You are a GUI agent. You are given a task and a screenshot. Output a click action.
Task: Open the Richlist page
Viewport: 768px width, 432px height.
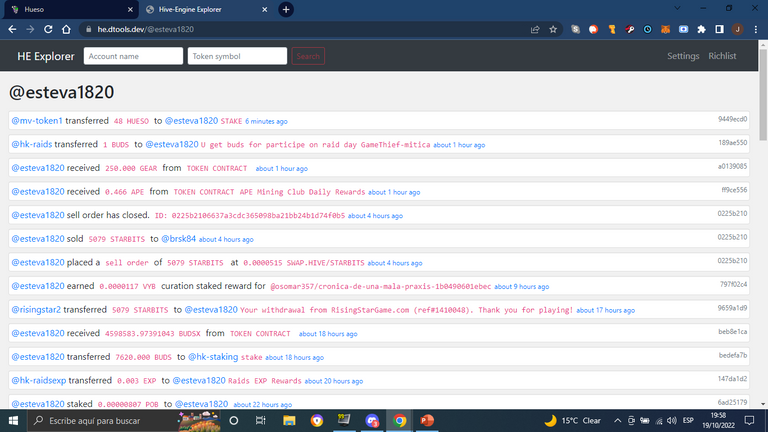pyautogui.click(x=722, y=56)
